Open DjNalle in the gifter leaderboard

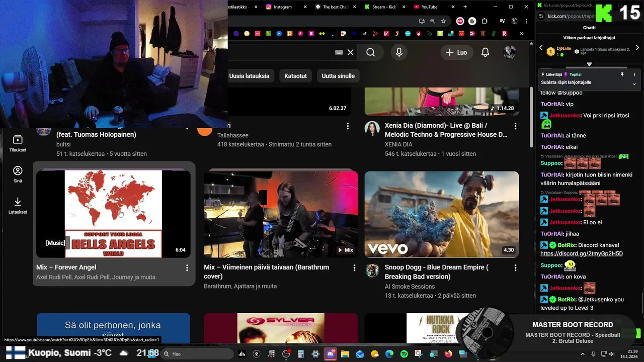tap(565, 49)
